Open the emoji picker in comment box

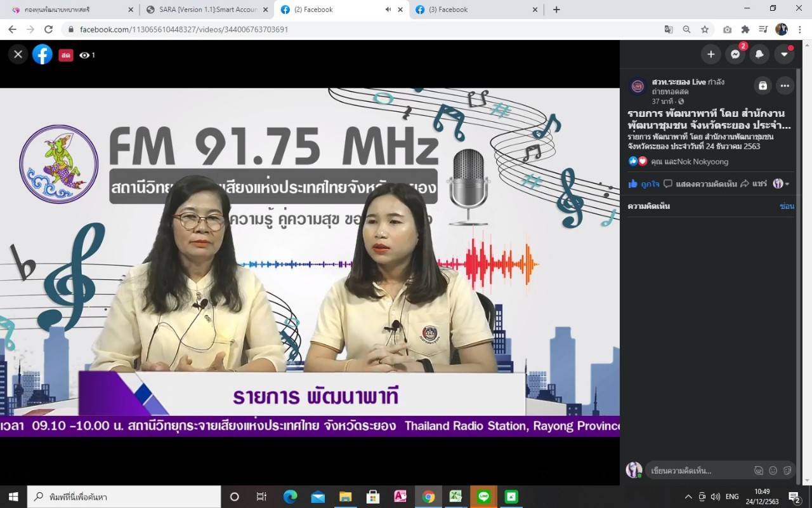coord(773,471)
